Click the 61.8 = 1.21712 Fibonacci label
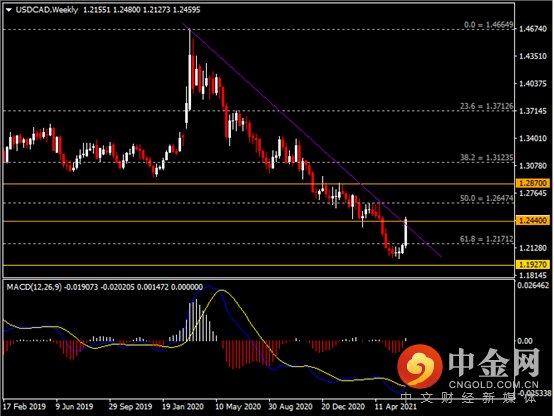 487,239
